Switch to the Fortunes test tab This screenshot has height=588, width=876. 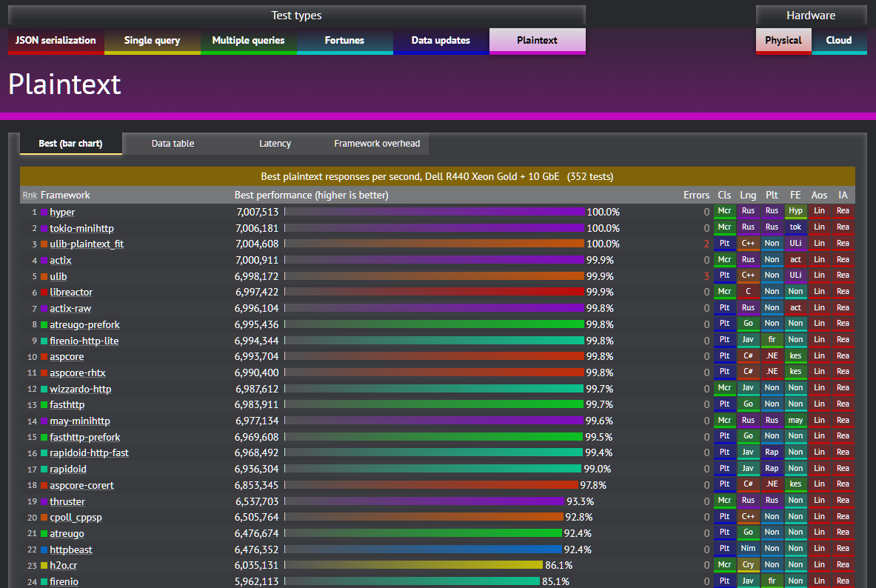pyautogui.click(x=344, y=41)
